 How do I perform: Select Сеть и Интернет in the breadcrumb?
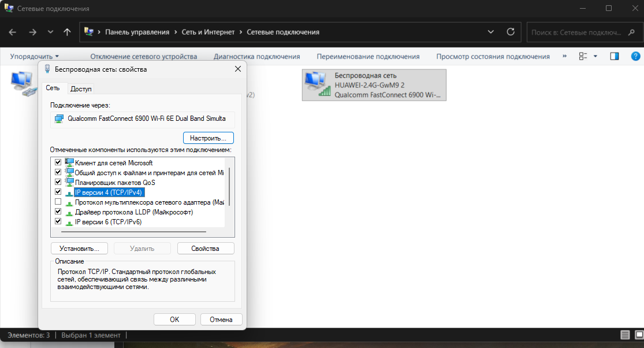[209, 32]
